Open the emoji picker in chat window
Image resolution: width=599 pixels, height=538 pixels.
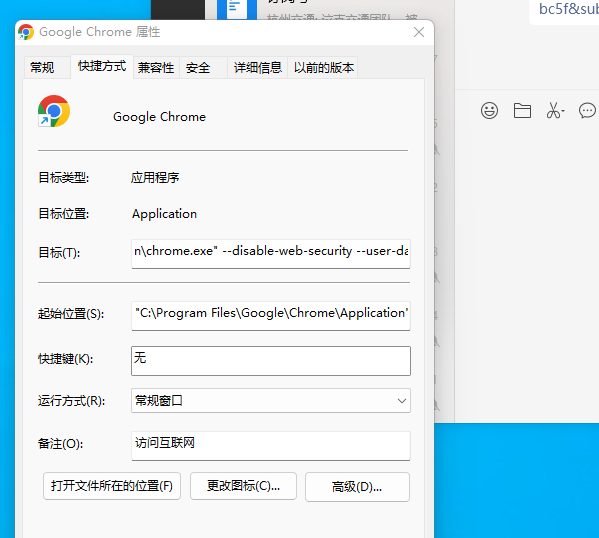click(489, 111)
